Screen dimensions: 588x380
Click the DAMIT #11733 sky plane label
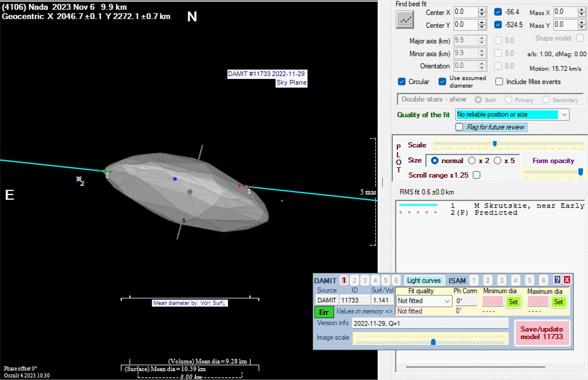click(267, 78)
